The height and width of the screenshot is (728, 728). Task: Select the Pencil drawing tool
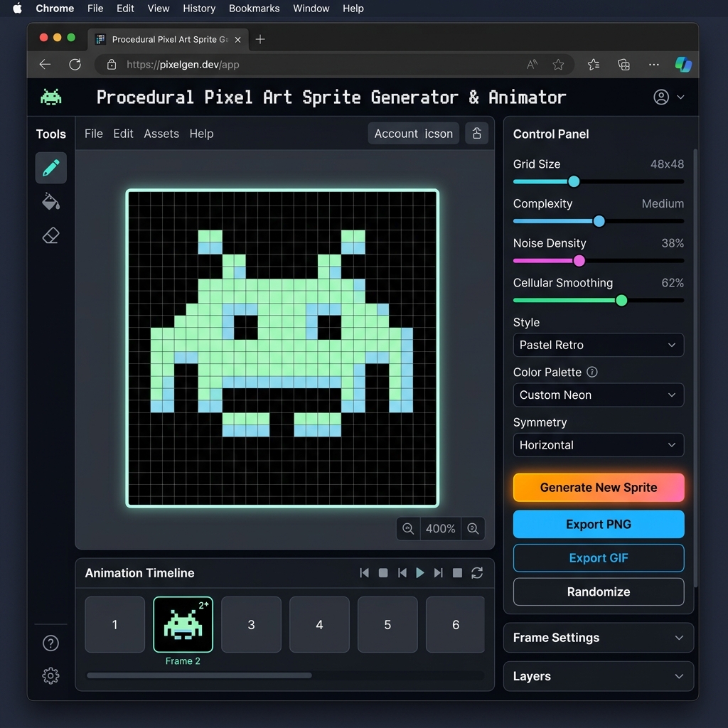coord(51,168)
